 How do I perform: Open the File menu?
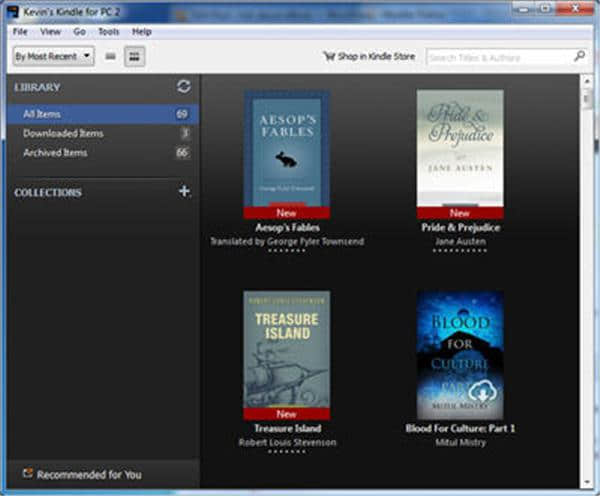pos(21,32)
